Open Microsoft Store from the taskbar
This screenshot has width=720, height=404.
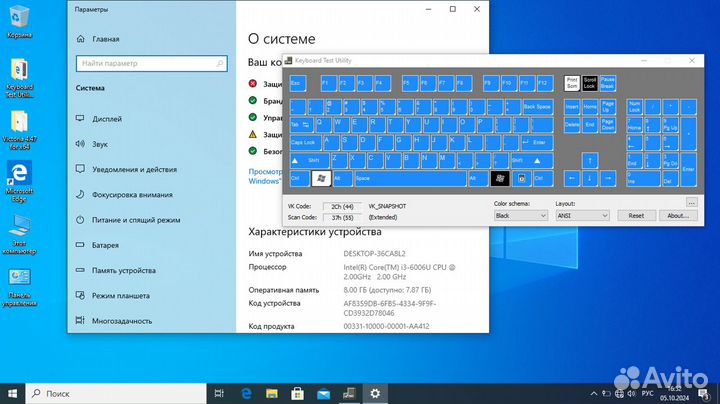pos(298,393)
